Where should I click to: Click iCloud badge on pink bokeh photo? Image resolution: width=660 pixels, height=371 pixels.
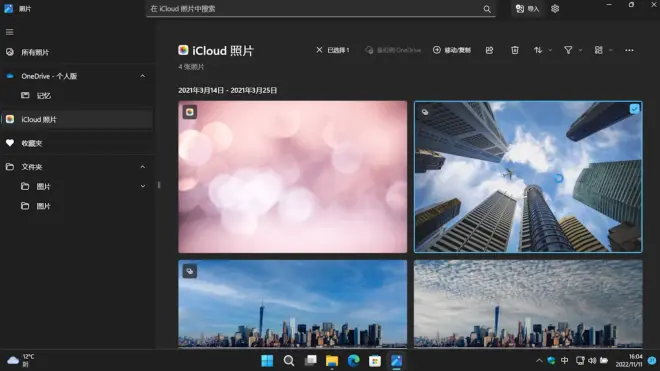click(190, 112)
